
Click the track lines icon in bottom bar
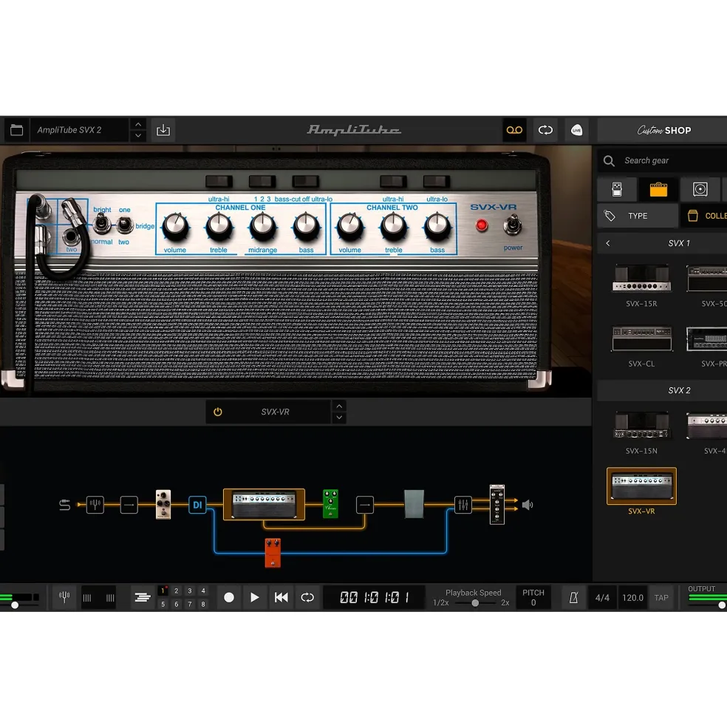tap(143, 597)
